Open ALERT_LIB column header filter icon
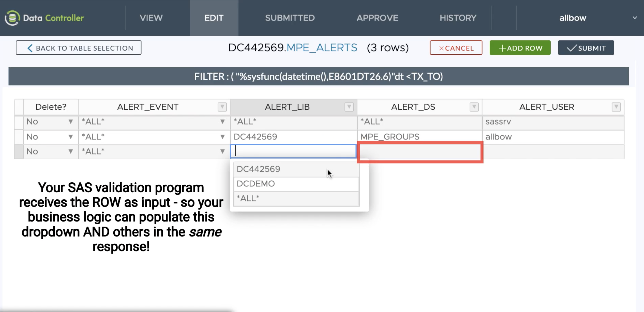Image resolution: width=644 pixels, height=312 pixels. coord(349,107)
